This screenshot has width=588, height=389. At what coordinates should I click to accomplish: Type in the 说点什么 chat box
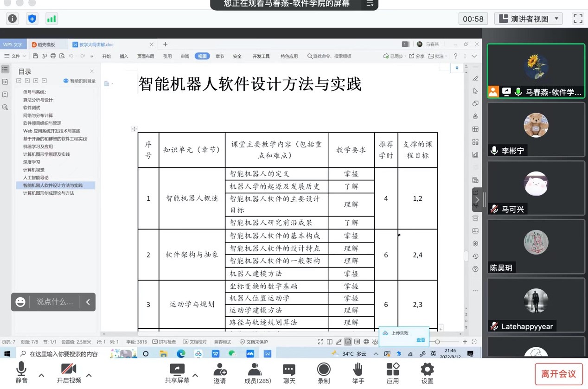coord(54,302)
